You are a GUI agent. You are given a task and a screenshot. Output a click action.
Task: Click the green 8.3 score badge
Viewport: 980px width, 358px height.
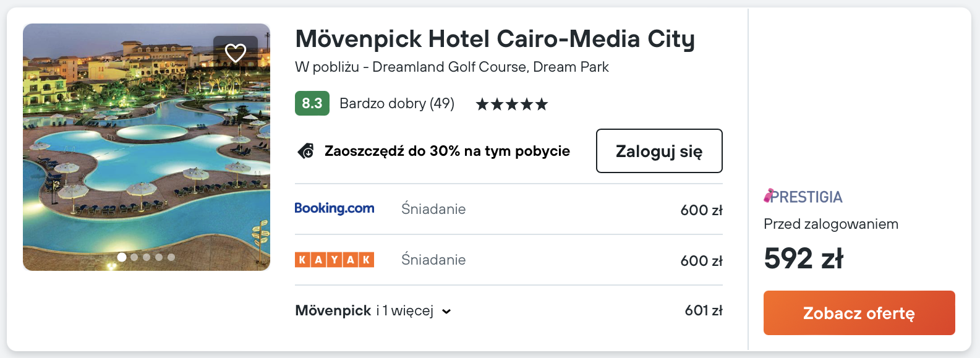coord(312,103)
